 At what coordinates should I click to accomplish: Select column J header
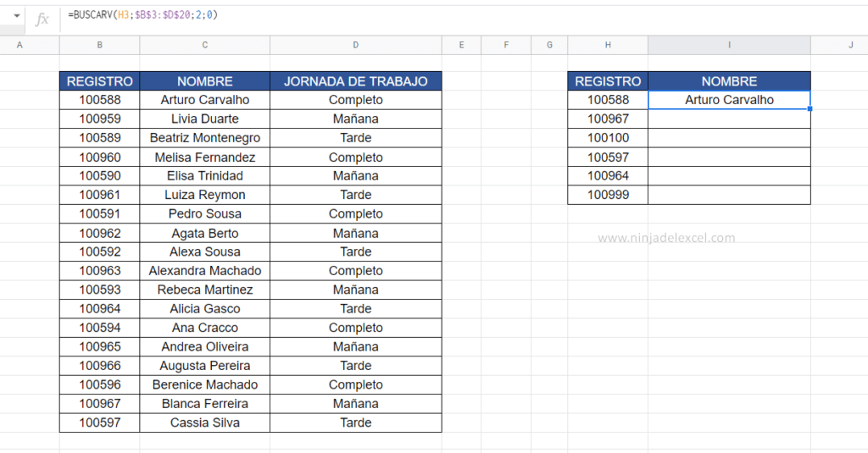click(850, 45)
